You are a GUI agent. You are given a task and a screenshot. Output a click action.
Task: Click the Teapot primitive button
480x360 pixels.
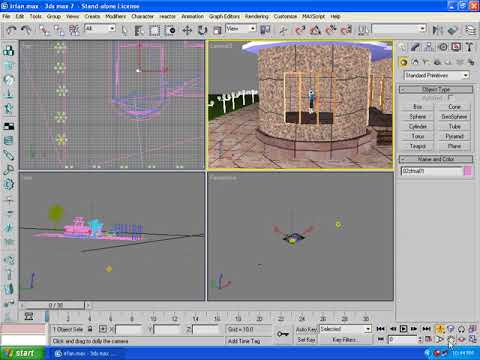pos(417,146)
